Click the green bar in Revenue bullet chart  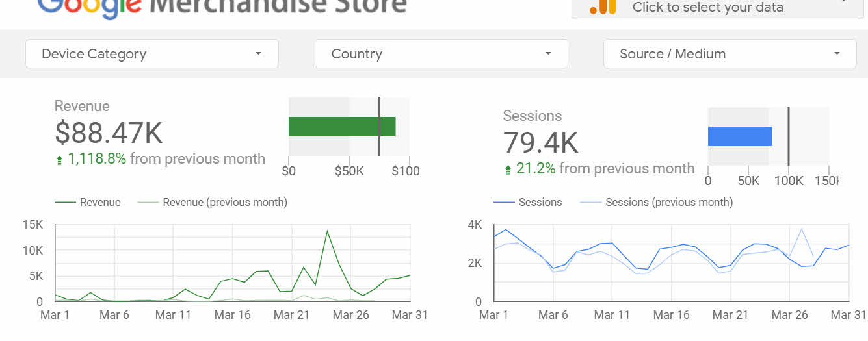coord(341,127)
